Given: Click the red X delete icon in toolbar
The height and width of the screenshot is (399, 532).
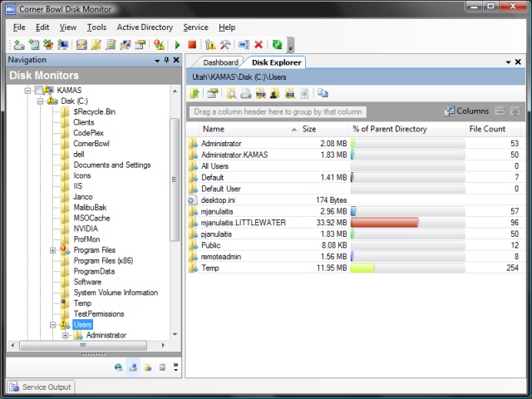Looking at the screenshot, I should (259, 44).
